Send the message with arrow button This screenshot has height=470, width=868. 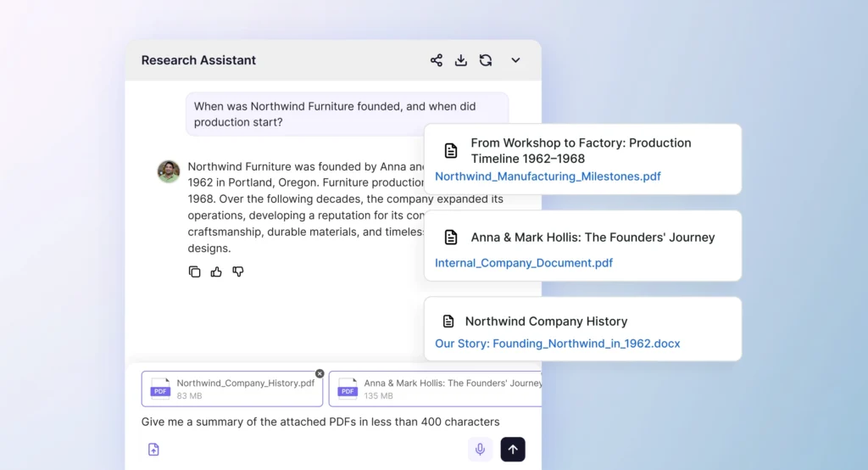[x=513, y=450]
